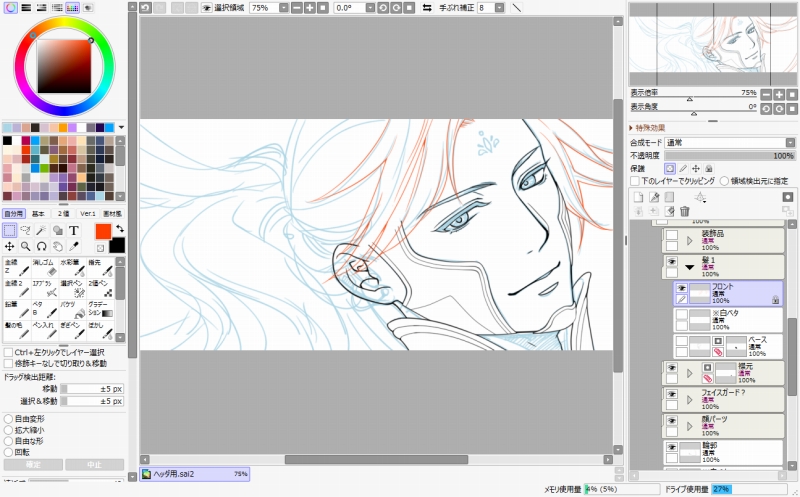Create a new layer in layer panel
This screenshot has width=800, height=497.
click(x=638, y=197)
